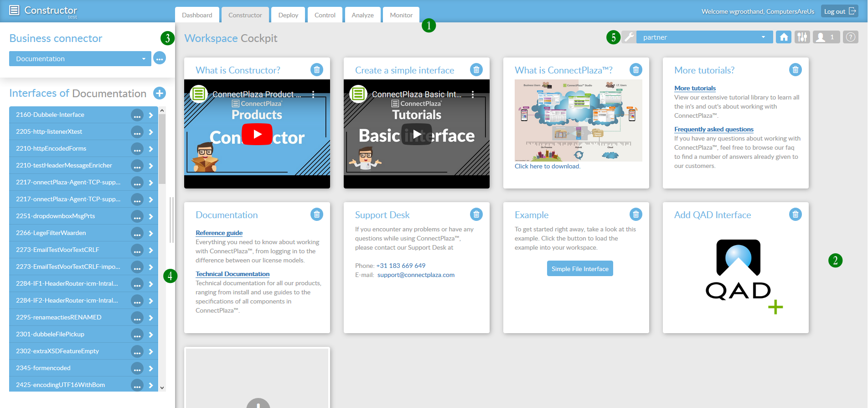Select the 2345-formencoded interface

(68, 368)
